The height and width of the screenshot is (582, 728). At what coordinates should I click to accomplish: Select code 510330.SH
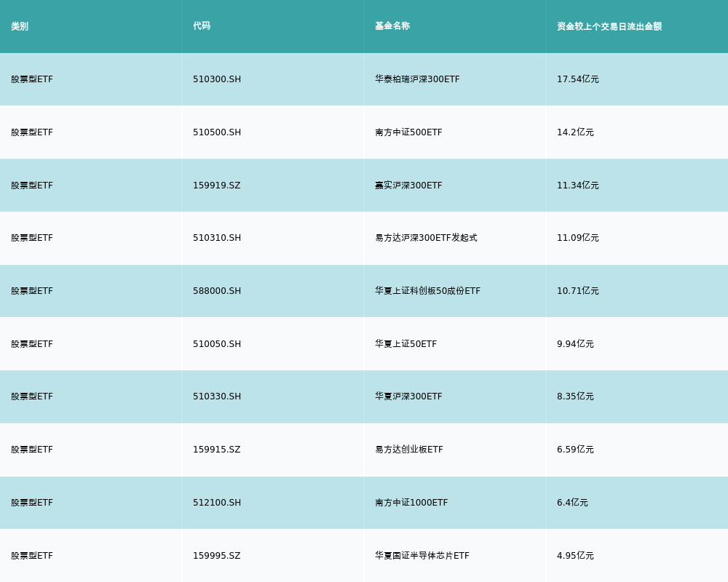click(x=217, y=396)
